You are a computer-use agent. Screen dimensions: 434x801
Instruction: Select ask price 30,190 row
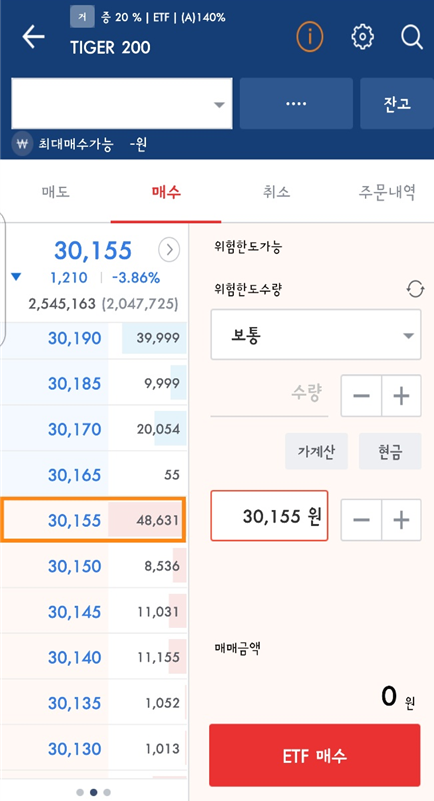coord(94,338)
